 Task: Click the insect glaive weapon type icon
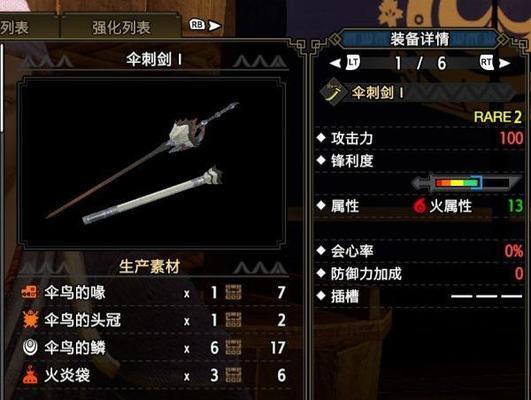click(333, 92)
